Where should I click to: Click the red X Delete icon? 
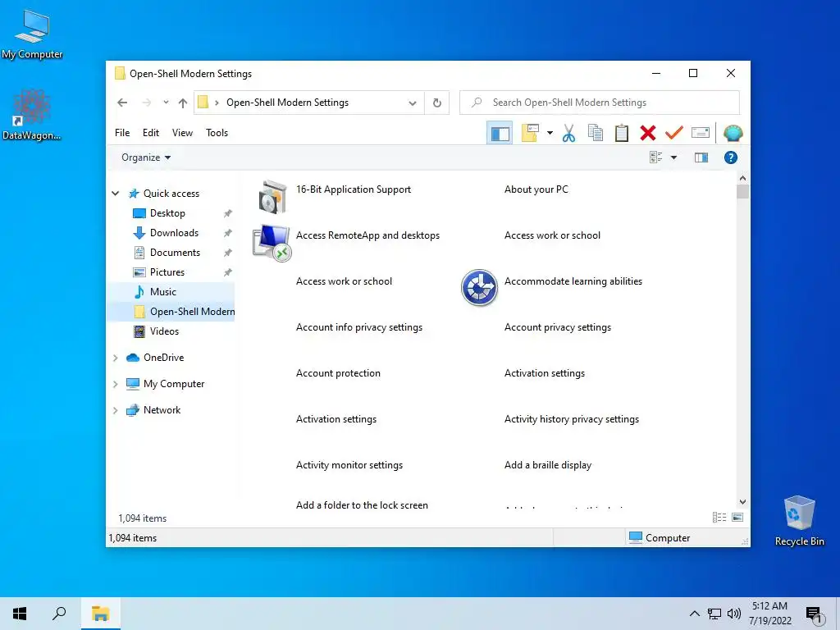coord(648,133)
